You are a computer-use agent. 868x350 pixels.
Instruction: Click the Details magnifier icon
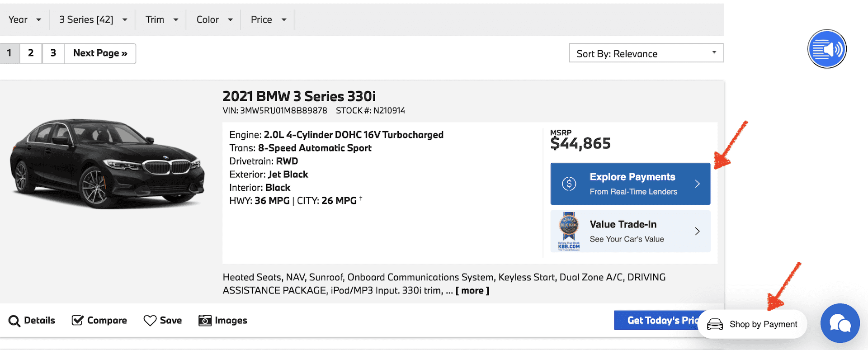(14, 321)
